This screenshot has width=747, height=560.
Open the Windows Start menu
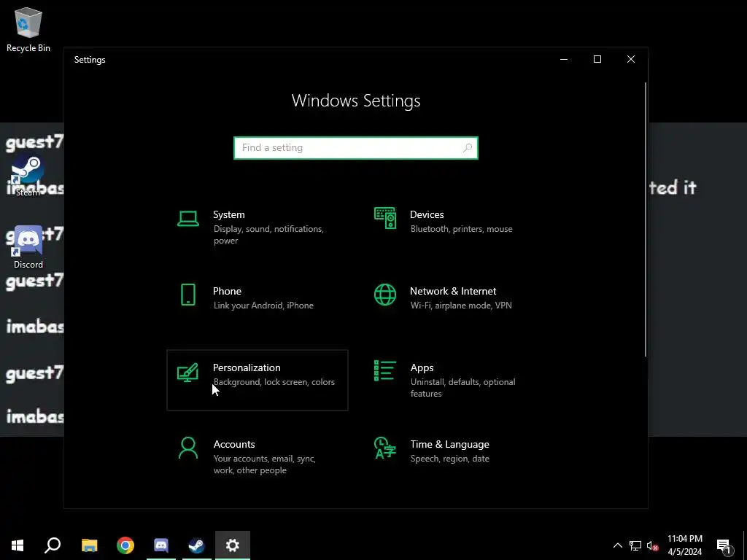[x=18, y=545]
